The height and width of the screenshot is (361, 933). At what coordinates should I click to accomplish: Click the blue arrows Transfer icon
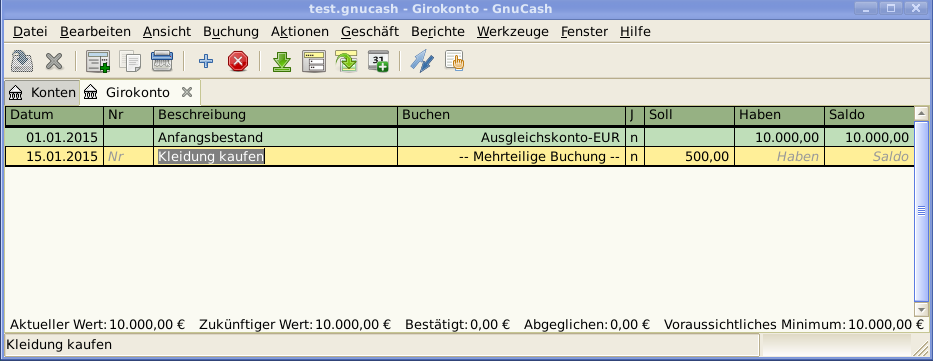tap(422, 61)
